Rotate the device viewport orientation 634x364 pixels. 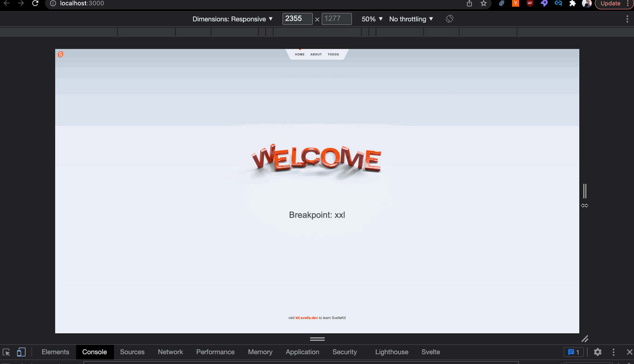pos(450,19)
